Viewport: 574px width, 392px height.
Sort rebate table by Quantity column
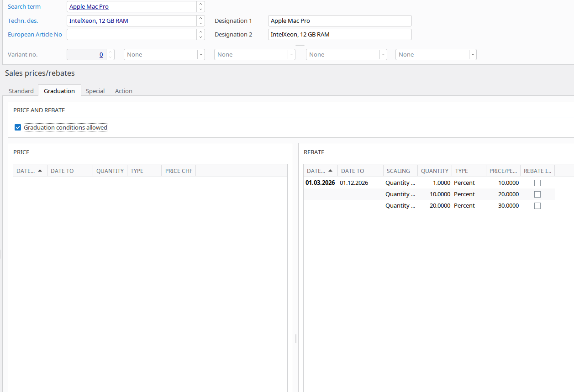click(x=434, y=171)
